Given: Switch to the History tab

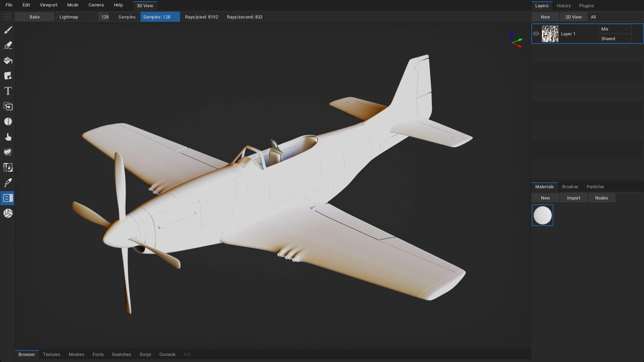Looking at the screenshot, I should click(563, 6).
